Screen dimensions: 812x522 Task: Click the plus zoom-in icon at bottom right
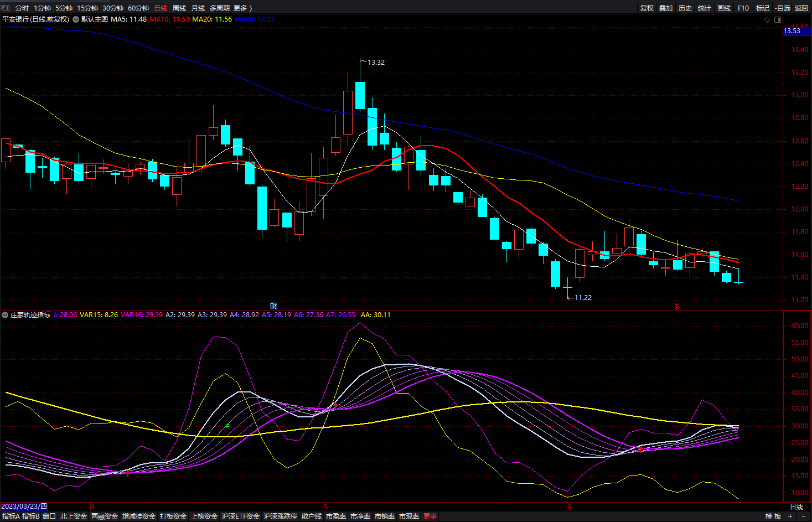[790, 516]
